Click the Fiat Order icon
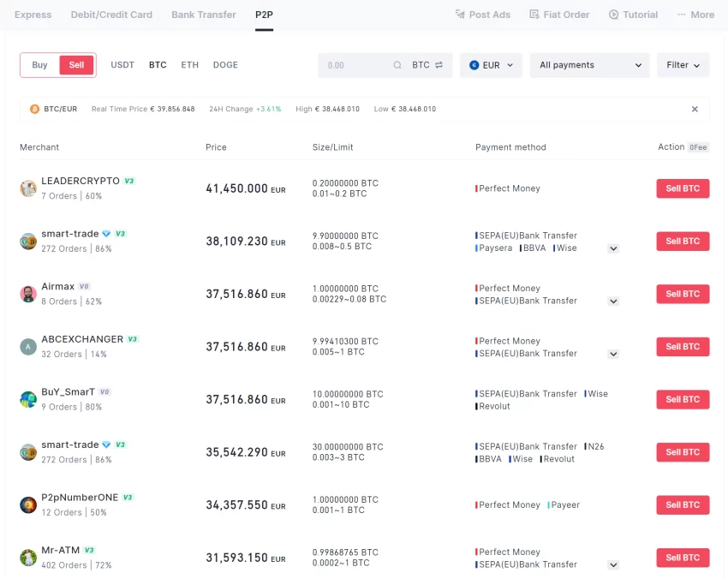The height and width of the screenshot is (579, 728). 534,15
